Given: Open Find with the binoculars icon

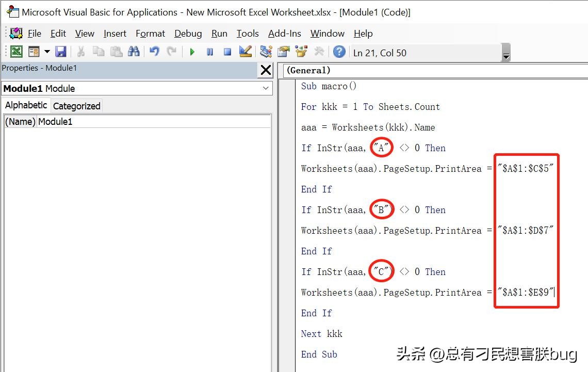Looking at the screenshot, I should point(134,52).
